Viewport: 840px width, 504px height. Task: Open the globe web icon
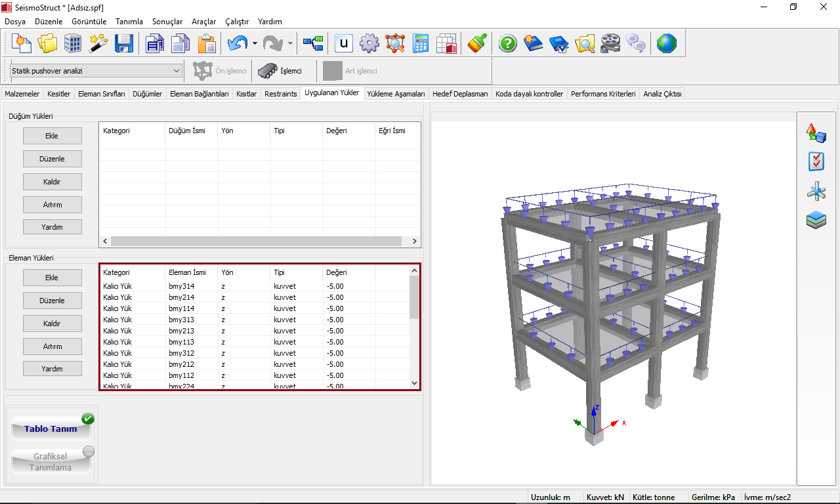coord(666,44)
